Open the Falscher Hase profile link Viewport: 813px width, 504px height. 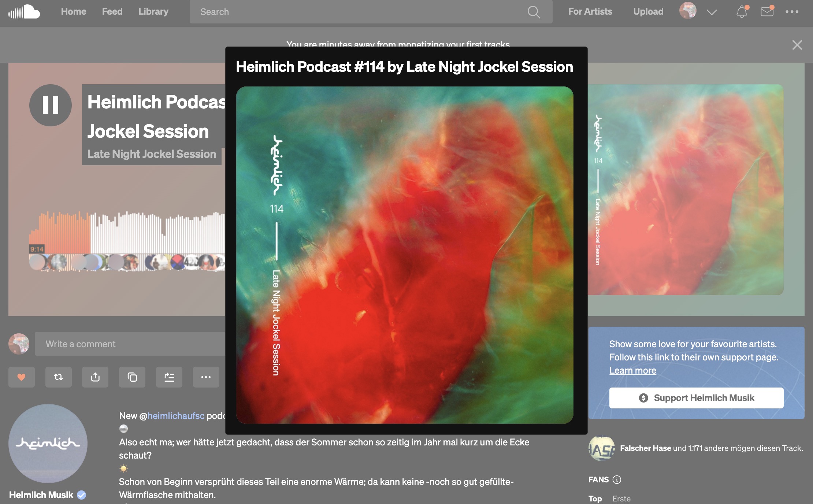coord(646,448)
